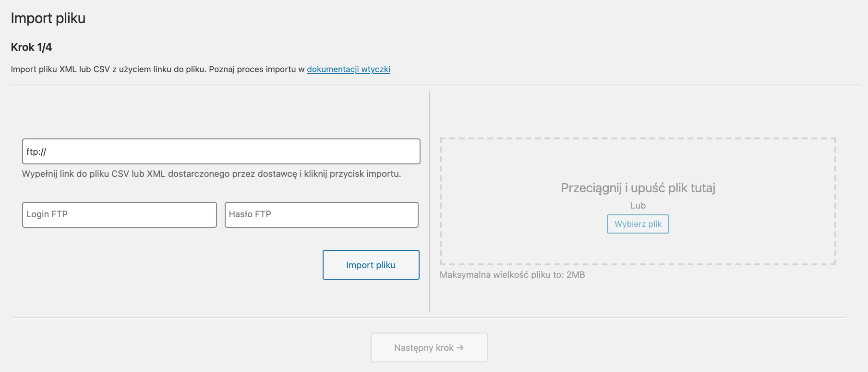Screen dimensions: 868x372
Task: Click the ftp:// file link field
Action: tap(221, 151)
